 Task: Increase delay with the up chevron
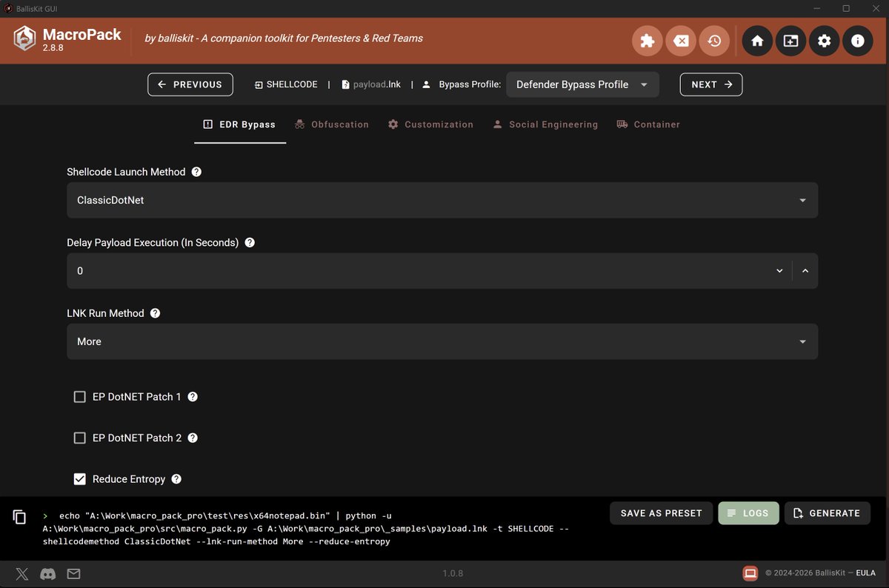[x=805, y=271]
